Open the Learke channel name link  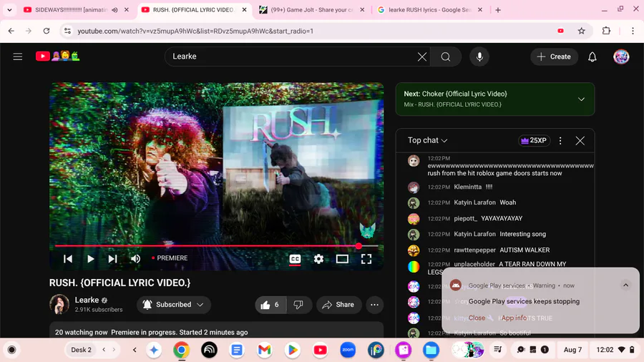[87, 300]
